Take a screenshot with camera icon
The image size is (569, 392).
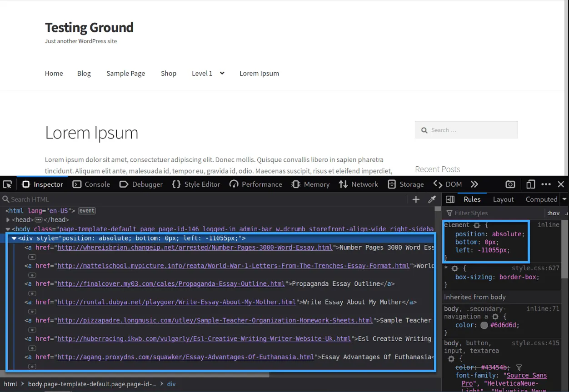[510, 184]
